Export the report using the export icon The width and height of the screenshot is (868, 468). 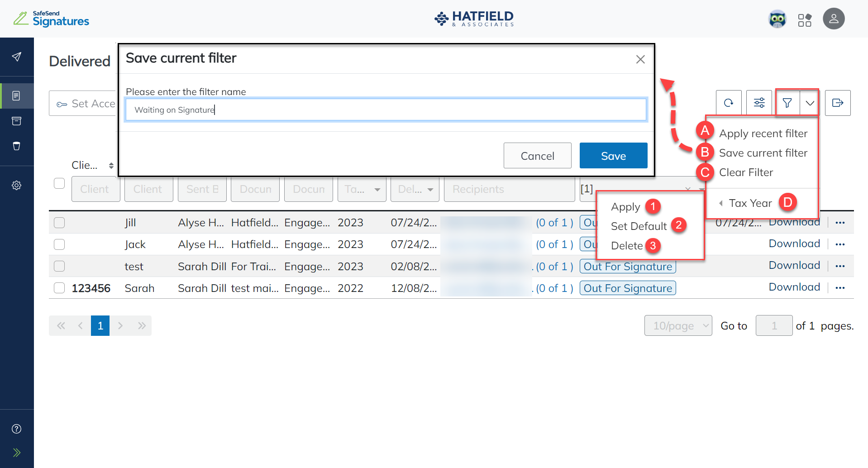tap(838, 103)
